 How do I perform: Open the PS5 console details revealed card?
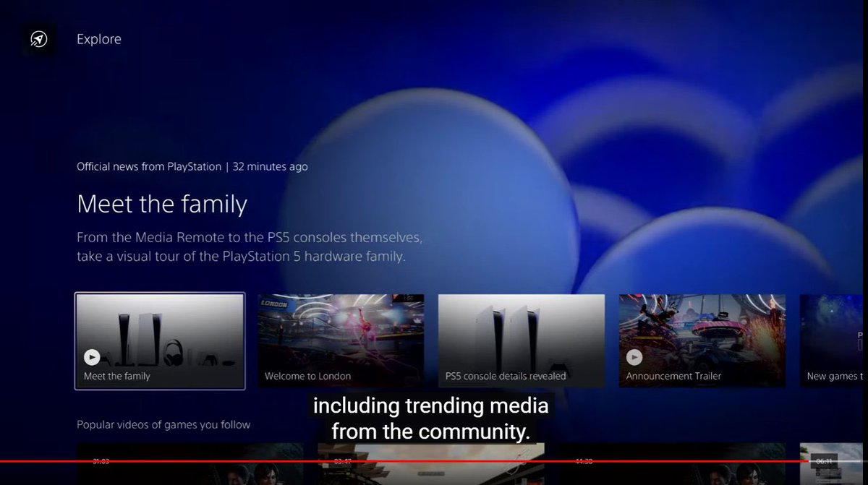[522, 340]
